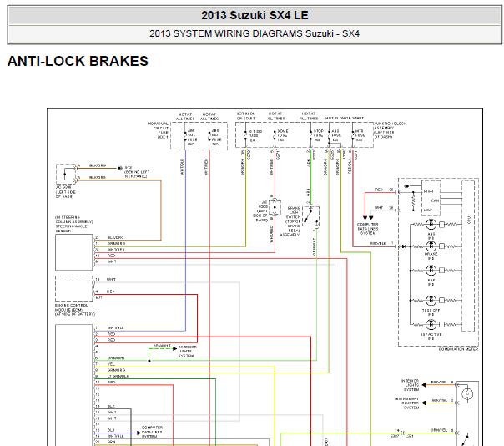Select the BRN wire label at pin 20
Viewport: 504px width, 446px height.
click(112, 442)
